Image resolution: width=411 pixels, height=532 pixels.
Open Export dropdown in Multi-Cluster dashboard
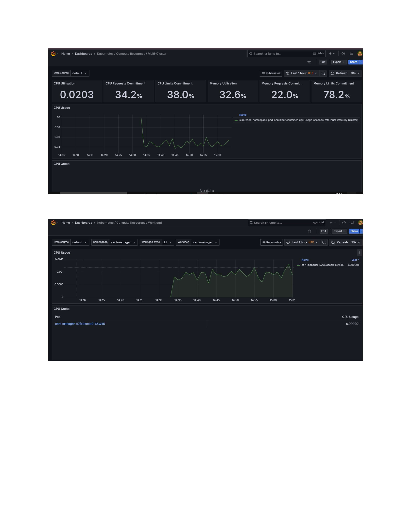coord(339,62)
